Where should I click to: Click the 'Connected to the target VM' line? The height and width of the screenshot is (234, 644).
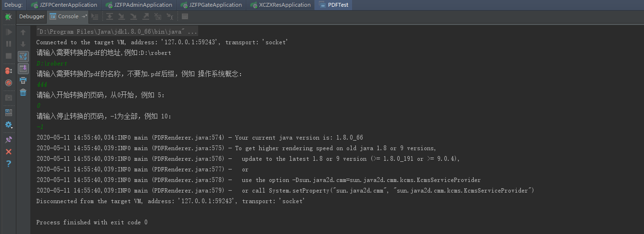click(162, 42)
